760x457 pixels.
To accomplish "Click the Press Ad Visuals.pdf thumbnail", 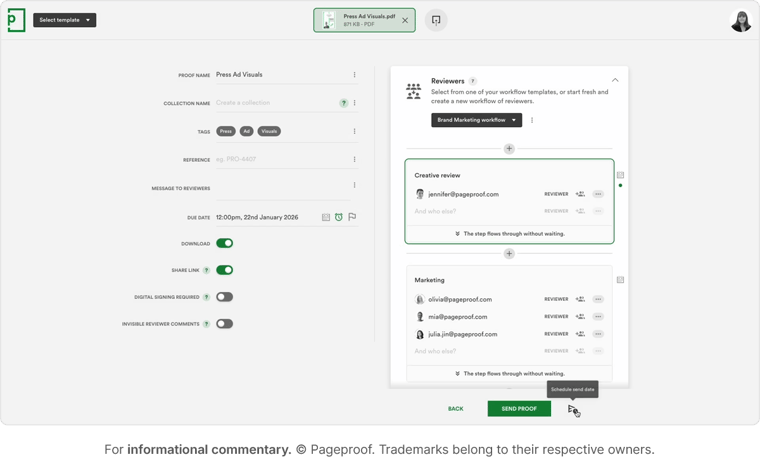I will (329, 20).
